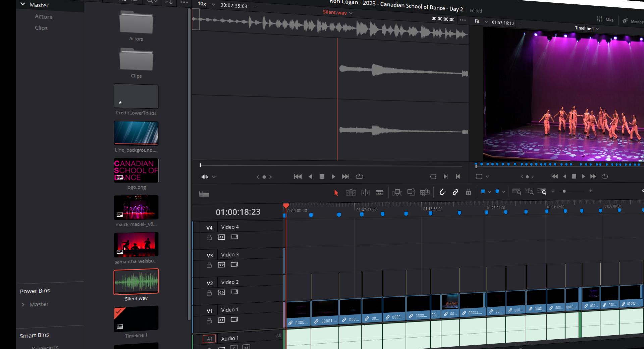Open the timeline viewer transform overlay dropdown
The height and width of the screenshot is (349, 644).
click(487, 177)
